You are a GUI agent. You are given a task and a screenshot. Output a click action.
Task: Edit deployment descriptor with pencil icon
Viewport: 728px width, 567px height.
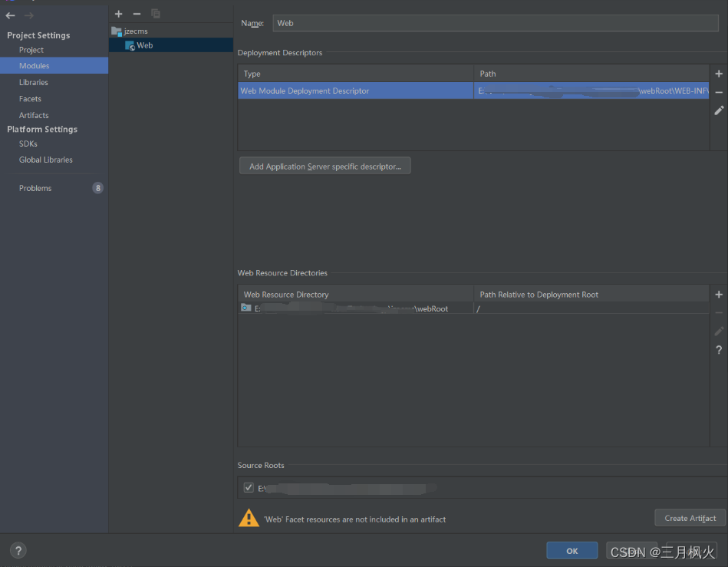pos(719,110)
